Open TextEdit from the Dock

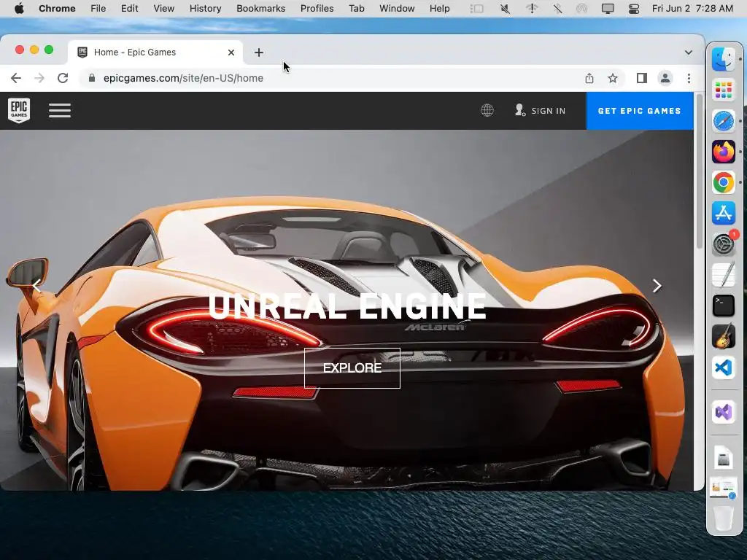click(x=723, y=275)
